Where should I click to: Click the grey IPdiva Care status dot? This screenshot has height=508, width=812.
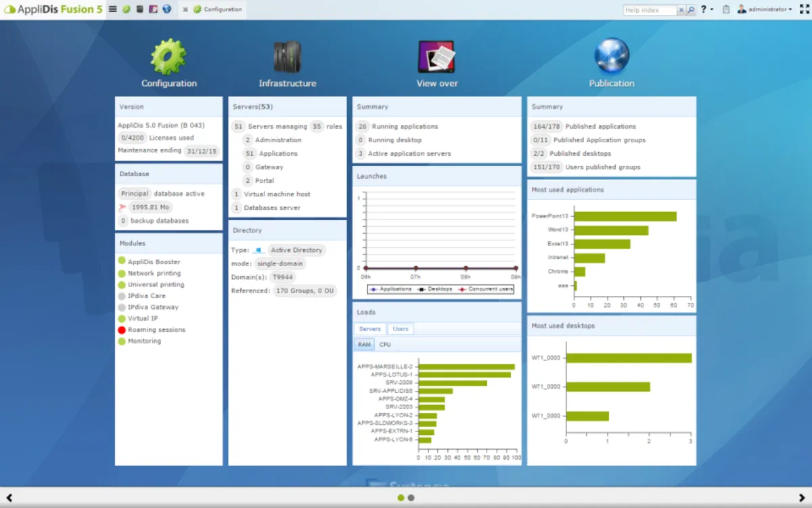click(x=122, y=296)
